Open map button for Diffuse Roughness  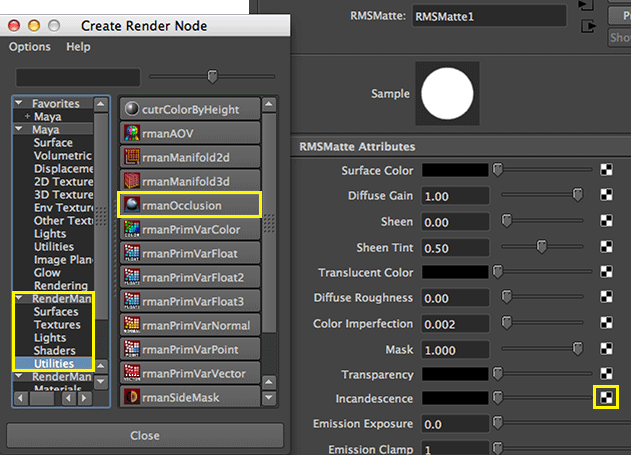pos(606,297)
